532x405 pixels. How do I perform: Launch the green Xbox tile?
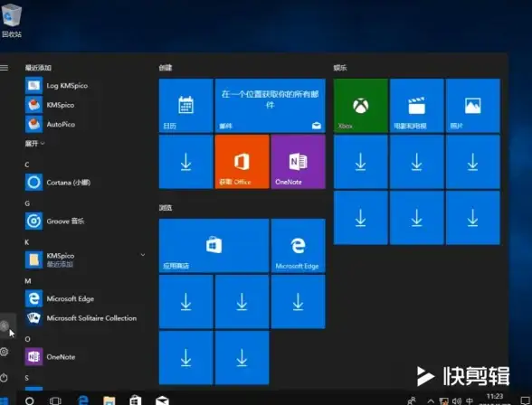click(x=361, y=106)
